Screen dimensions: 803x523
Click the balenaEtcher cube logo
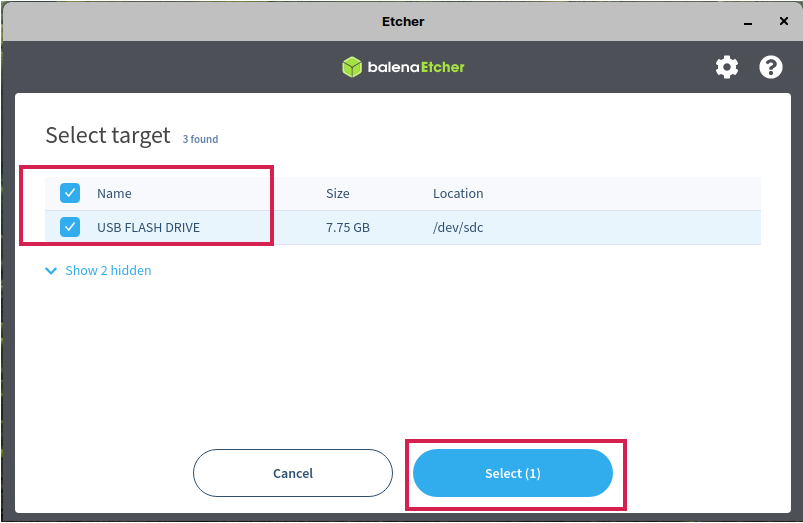[352, 67]
